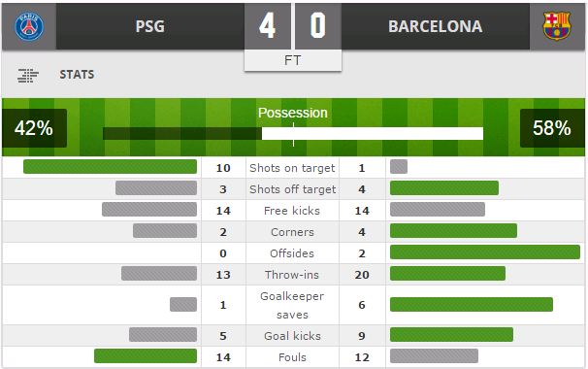Click the PSG club crest icon
588x369 pixels.
[x=29, y=26]
